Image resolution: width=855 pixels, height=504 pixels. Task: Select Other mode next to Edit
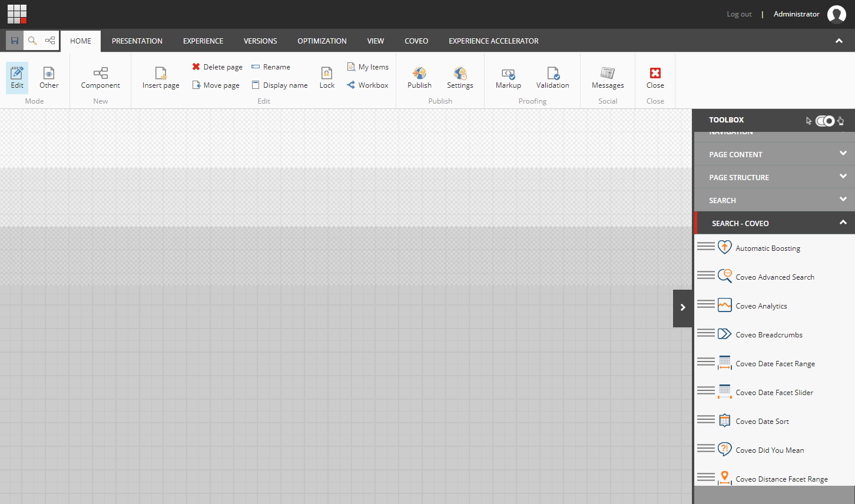click(x=49, y=77)
